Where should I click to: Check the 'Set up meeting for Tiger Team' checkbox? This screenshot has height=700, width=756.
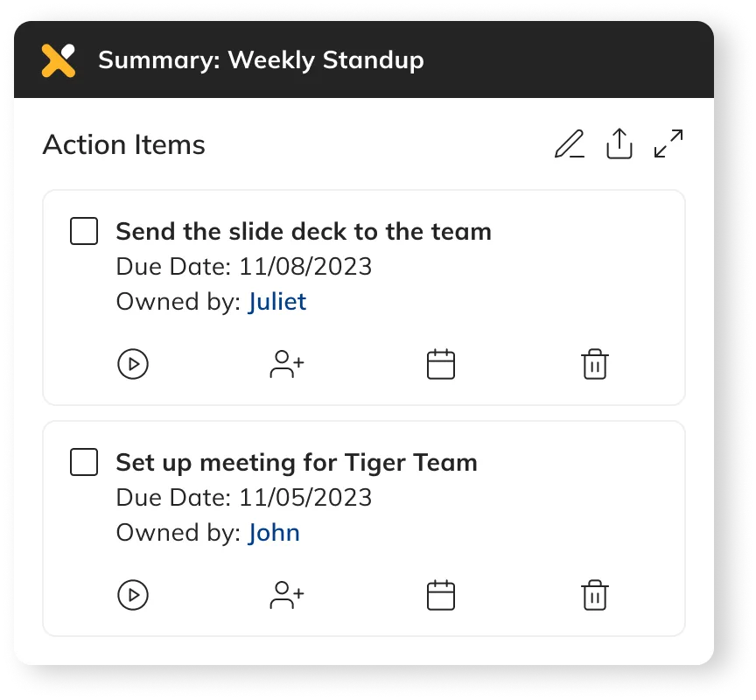pos(84,463)
